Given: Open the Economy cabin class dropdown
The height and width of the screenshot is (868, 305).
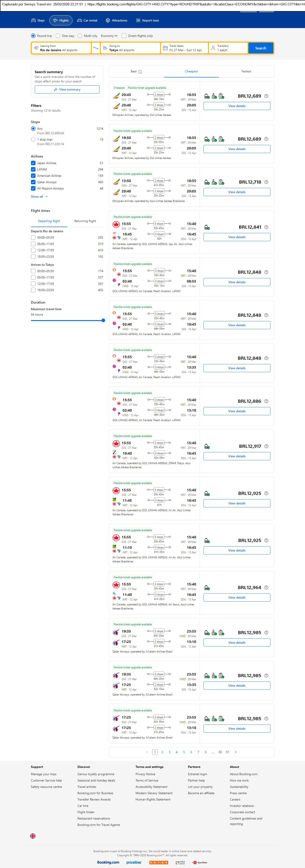Looking at the screenshot, I should click(109, 36).
